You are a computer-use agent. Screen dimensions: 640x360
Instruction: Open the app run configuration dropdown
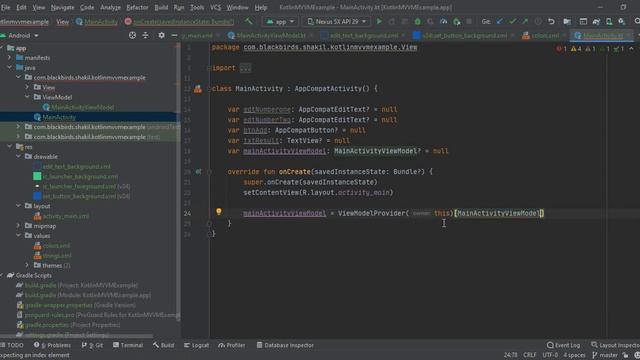(280, 21)
